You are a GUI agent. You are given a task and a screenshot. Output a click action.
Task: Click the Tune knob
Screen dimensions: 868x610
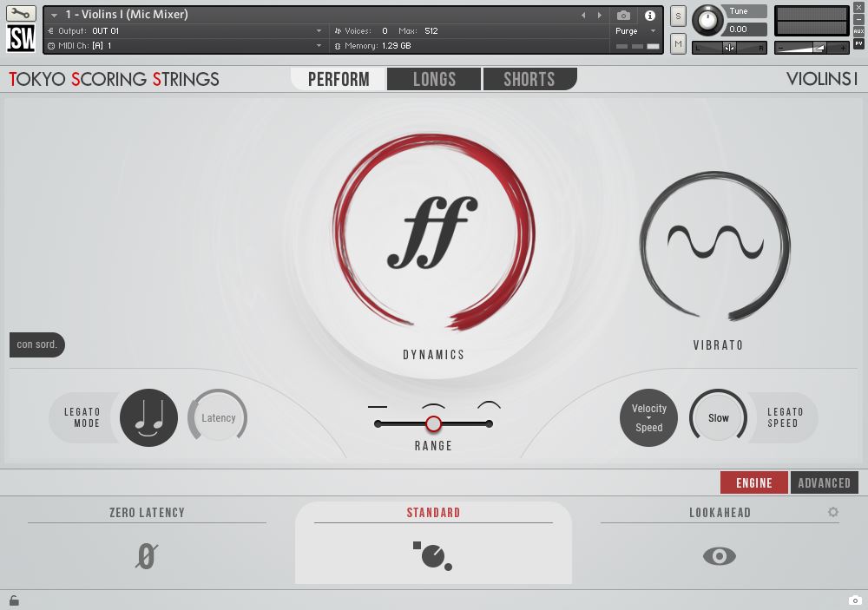click(x=707, y=20)
